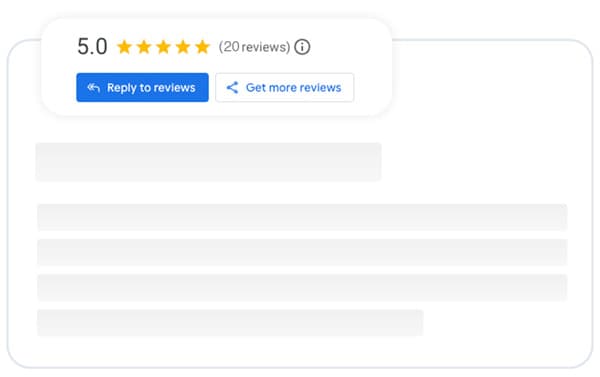Click the 5.0 rating score
Screen dimensions: 600x377
tap(92, 47)
